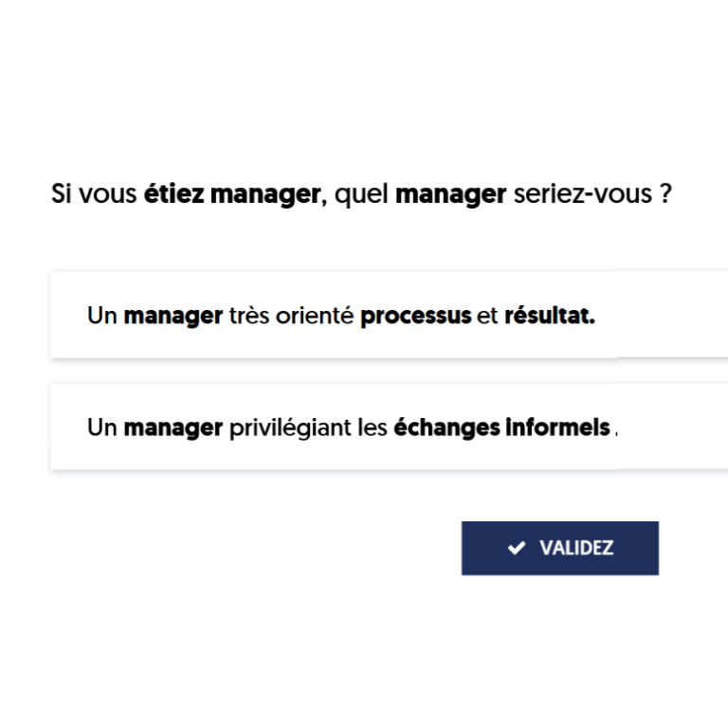Click 'Un' at start of first option card
Screen dimensions: 728x728
[101, 316]
